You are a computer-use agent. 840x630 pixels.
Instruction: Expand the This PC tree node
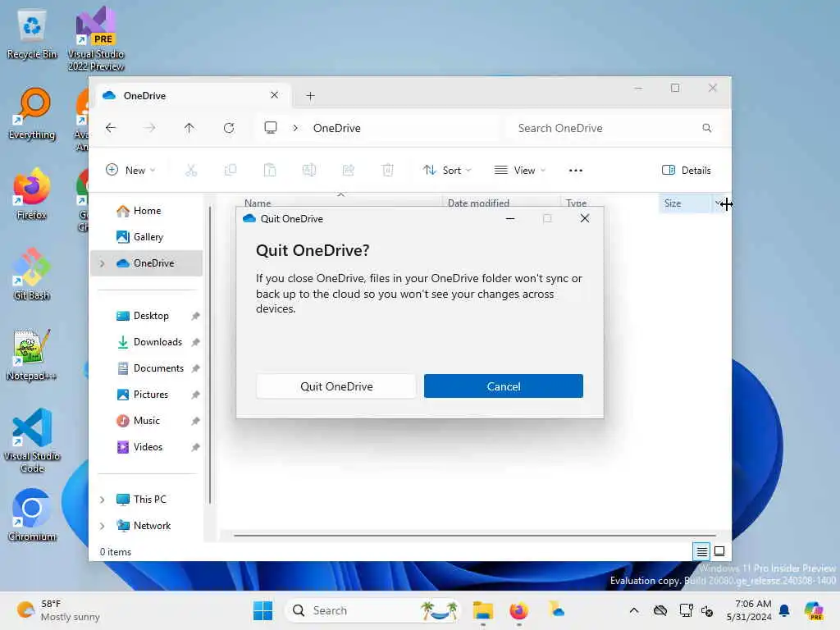[103, 500]
